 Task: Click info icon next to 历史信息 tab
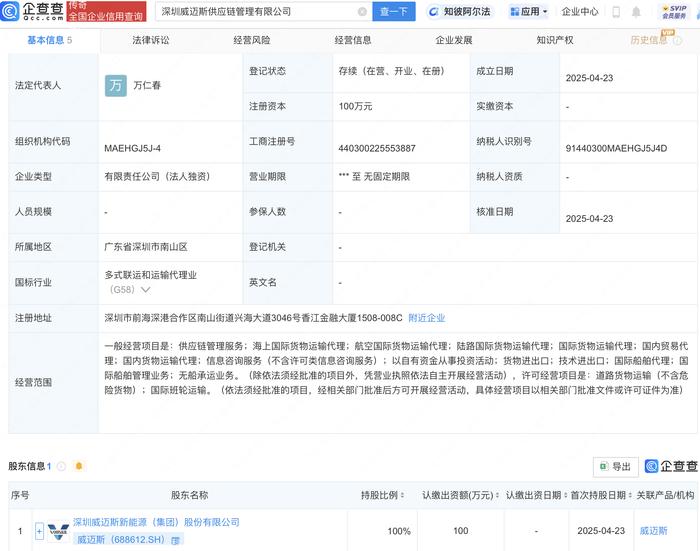(678, 41)
